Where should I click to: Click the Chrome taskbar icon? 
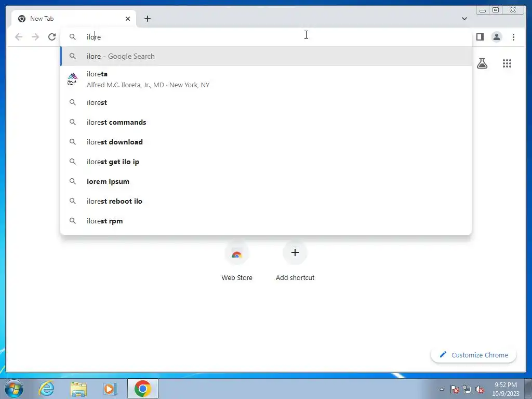pyautogui.click(x=142, y=389)
